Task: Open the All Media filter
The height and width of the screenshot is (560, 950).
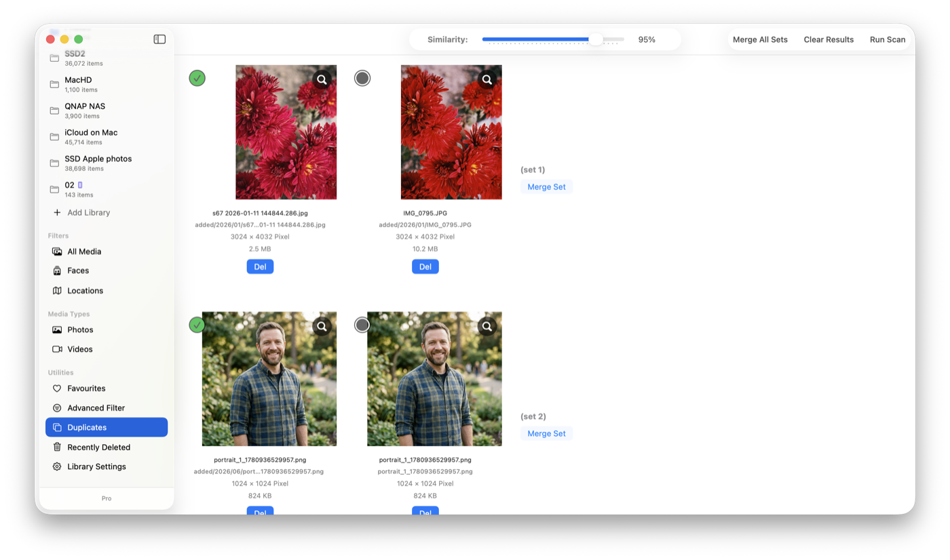Action: coord(107,252)
